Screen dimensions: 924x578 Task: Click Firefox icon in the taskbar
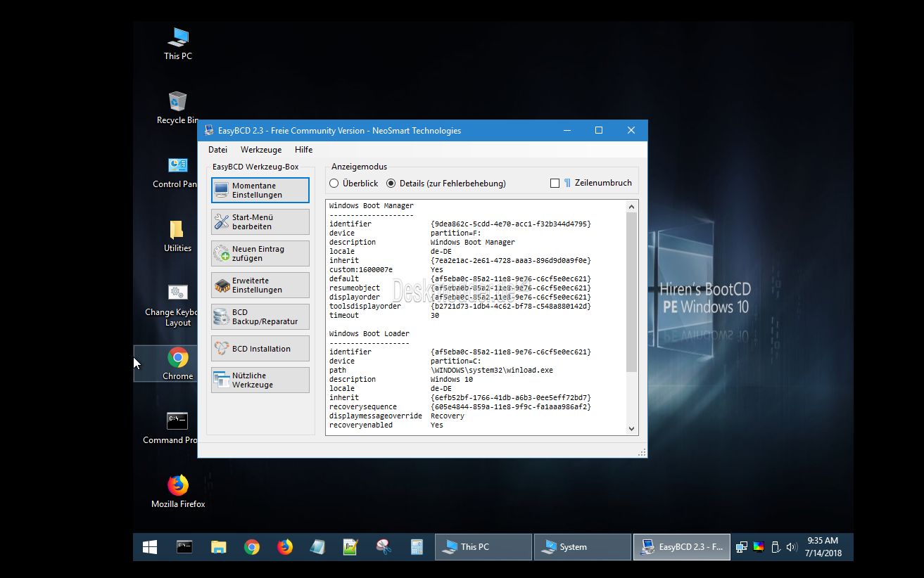coord(284,547)
